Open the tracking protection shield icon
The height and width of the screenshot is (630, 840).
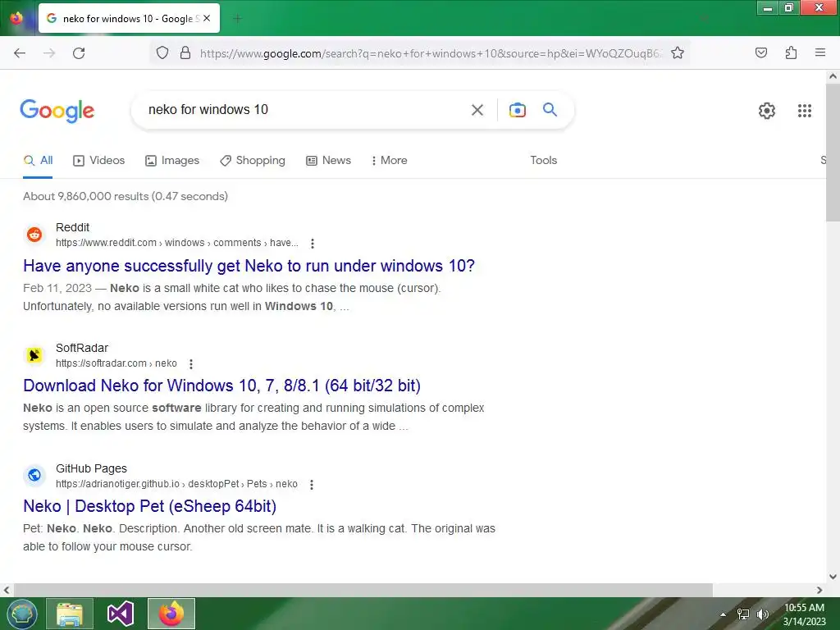pos(162,52)
